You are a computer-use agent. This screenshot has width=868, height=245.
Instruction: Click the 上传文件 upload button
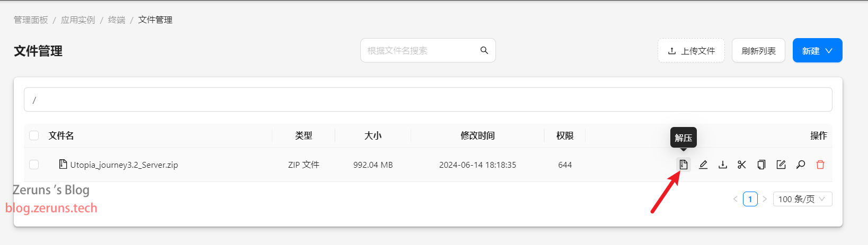(x=691, y=50)
